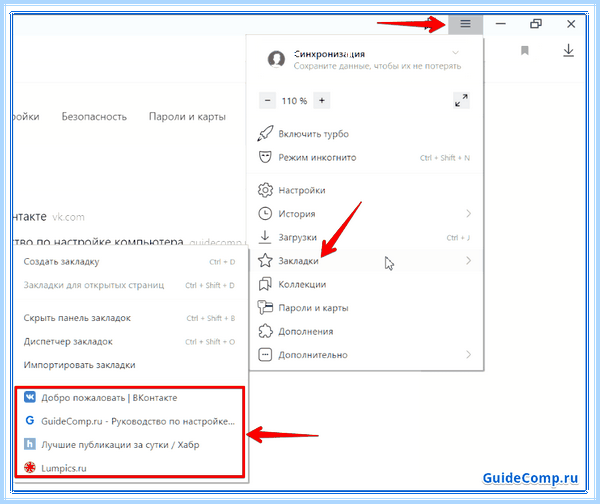This screenshot has width=600, height=504.
Task: Click the bookmark flag icon in toolbar
Action: pos(525,51)
